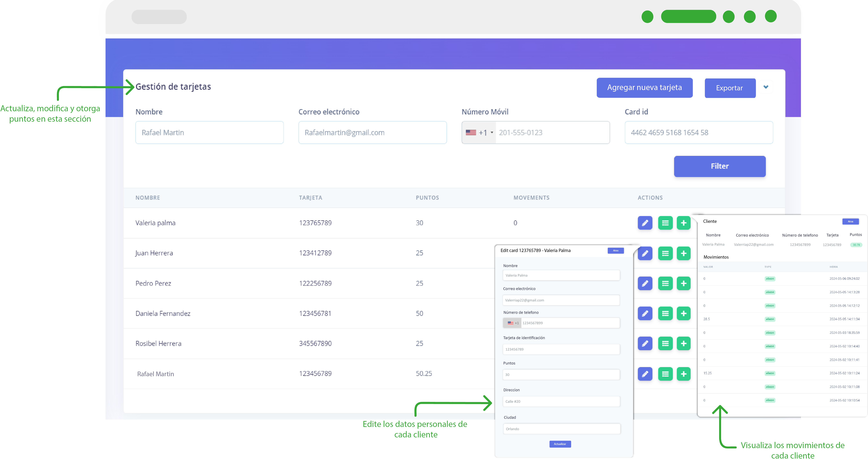Add points plus icon for Daniela Fernandez
This screenshot has width=868, height=460.
(x=683, y=313)
